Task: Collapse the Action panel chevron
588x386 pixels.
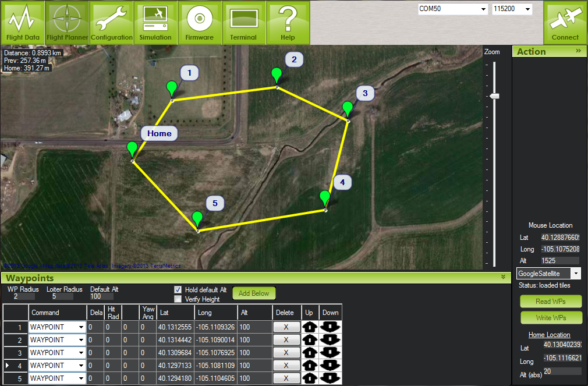Action: 579,51
